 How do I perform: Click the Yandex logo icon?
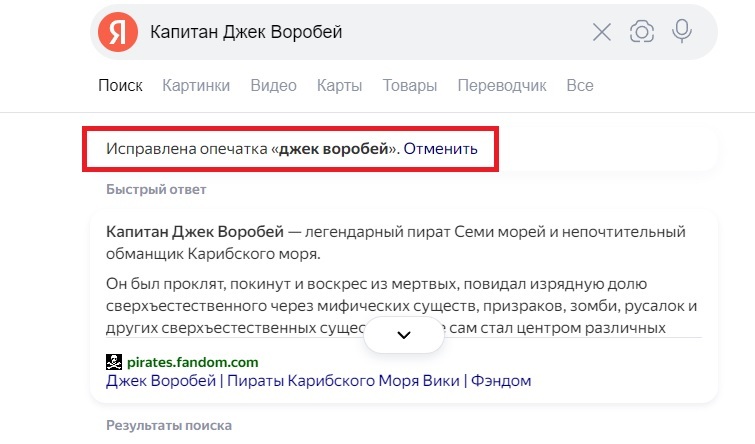tap(118, 32)
